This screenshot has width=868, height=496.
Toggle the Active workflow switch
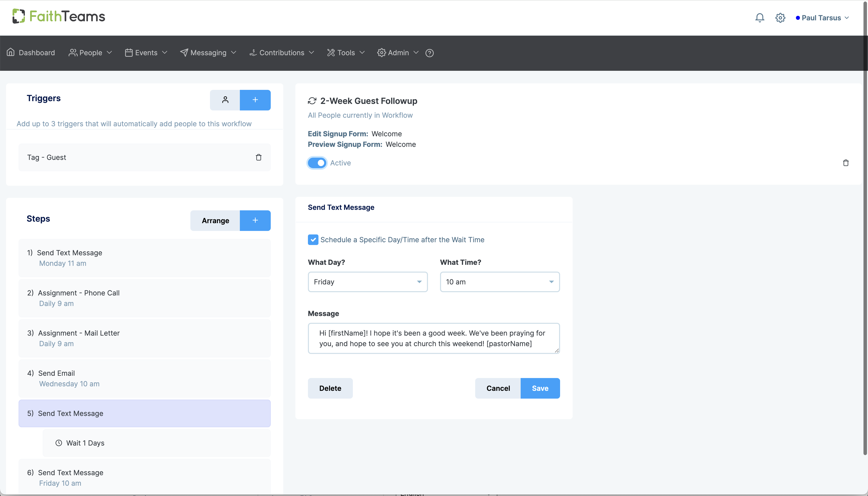pos(317,163)
